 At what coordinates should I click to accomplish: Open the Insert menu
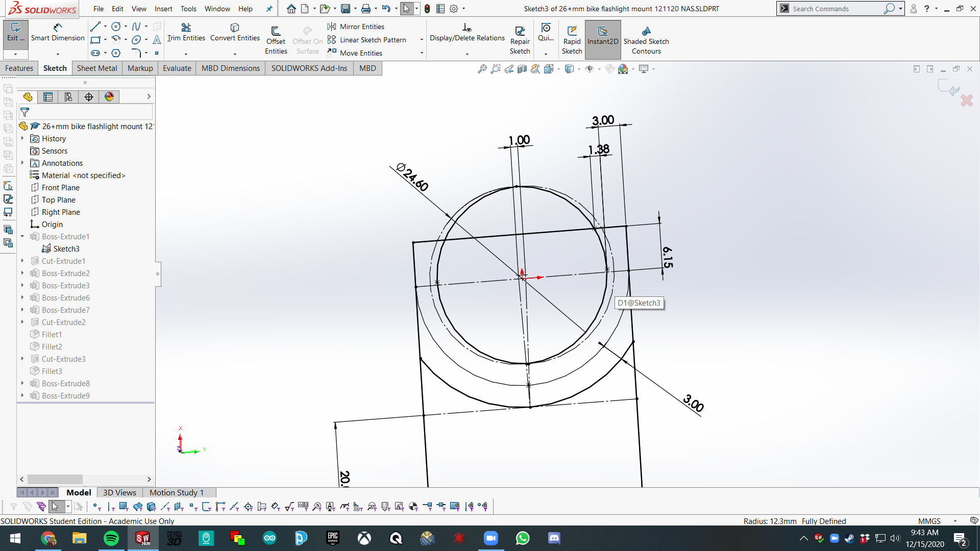(x=163, y=9)
